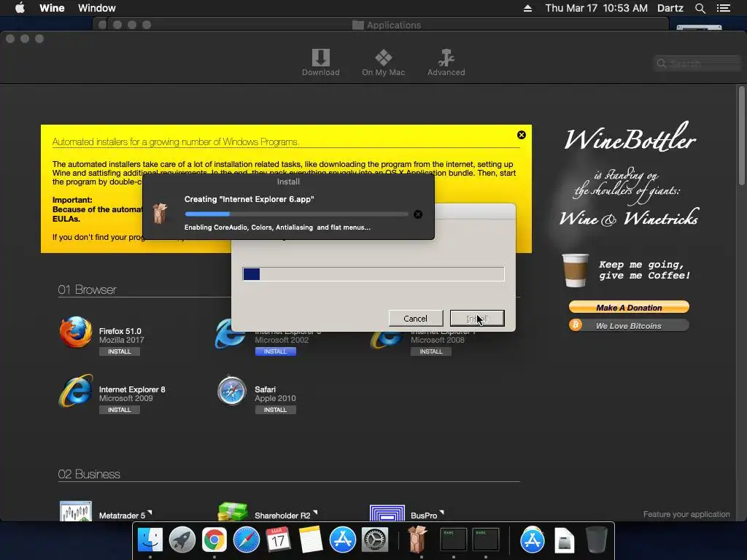Screen dimensions: 747x560
Task: Open Safari from the Dock
Action: coord(247,540)
